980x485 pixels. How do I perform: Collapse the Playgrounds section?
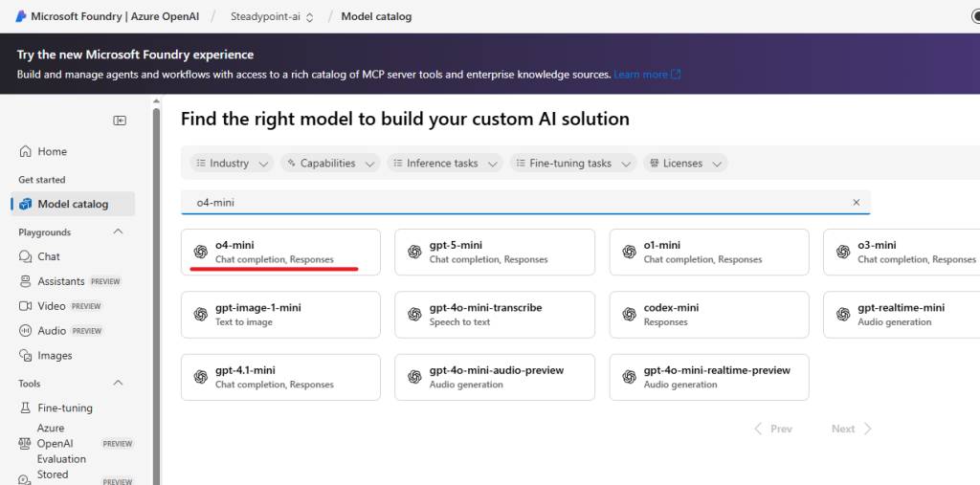pos(119,232)
